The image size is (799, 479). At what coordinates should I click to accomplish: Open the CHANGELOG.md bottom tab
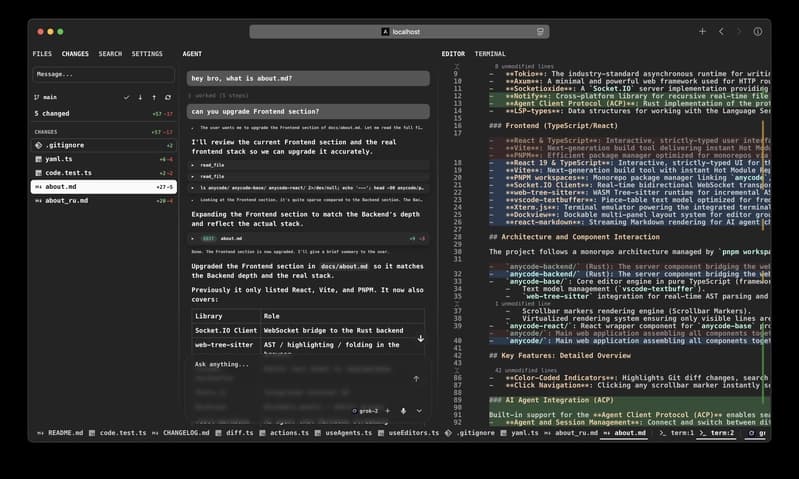coord(180,433)
